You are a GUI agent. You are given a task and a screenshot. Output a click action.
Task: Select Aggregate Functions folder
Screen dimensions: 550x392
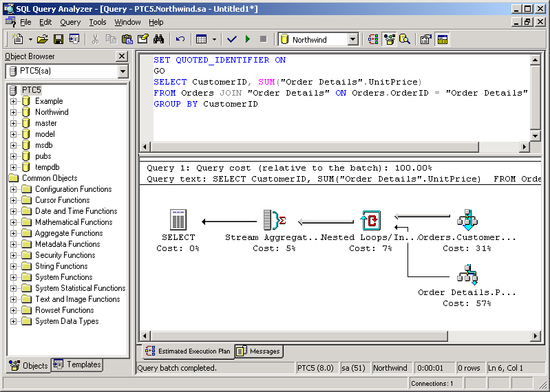click(x=69, y=233)
